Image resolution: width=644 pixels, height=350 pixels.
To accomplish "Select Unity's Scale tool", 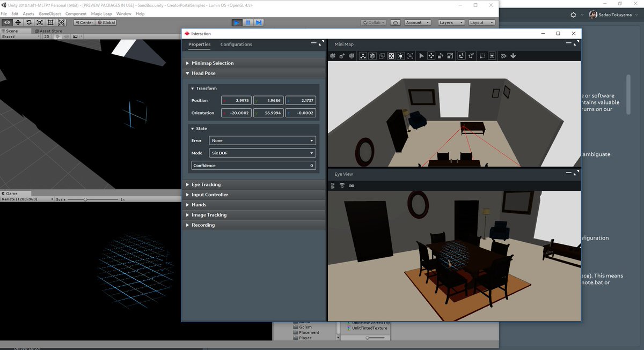I will tap(40, 23).
